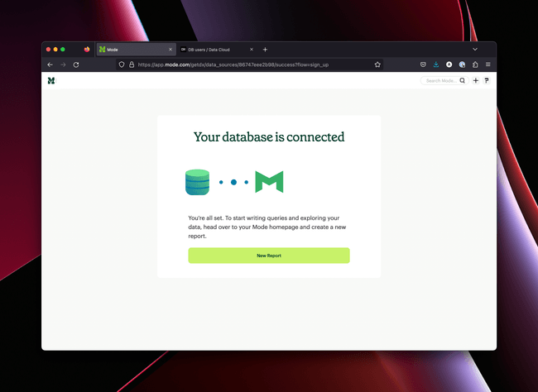This screenshot has height=392, width=538.
Task: Click the browser URL address bar
Action: [248, 65]
